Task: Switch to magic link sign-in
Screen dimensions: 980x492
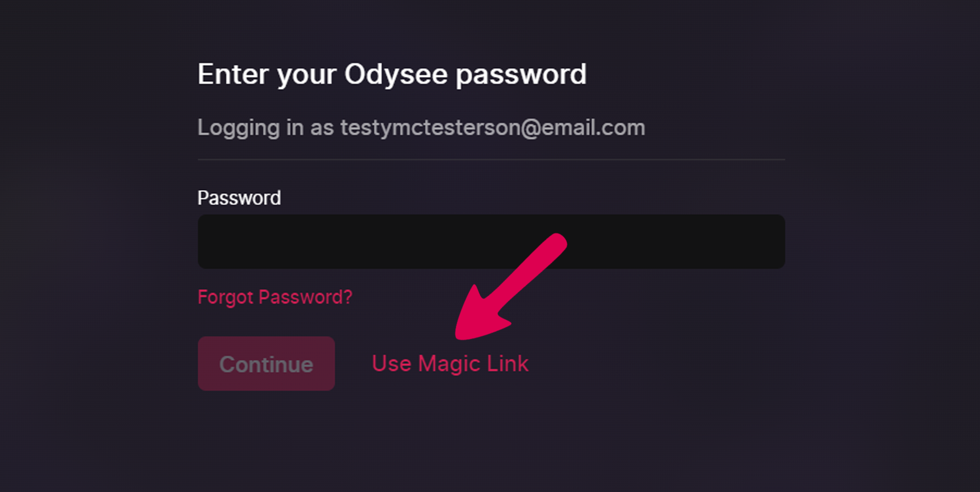Action: tap(450, 363)
